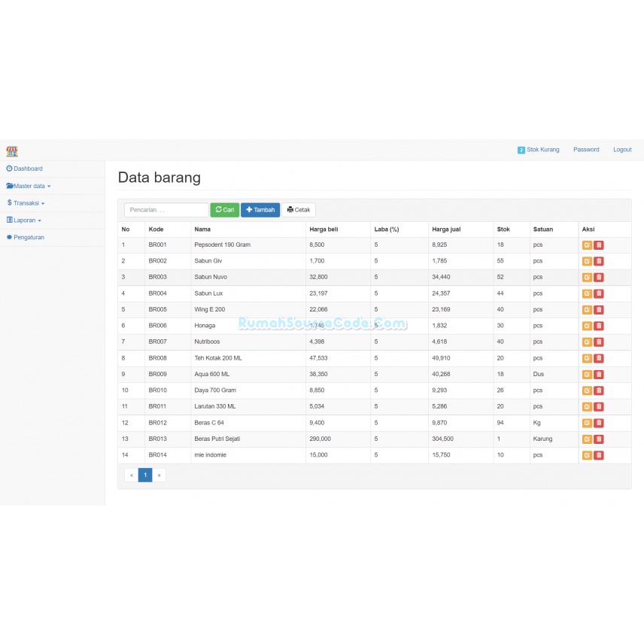Delete the mie indomie item
The height and width of the screenshot is (644, 644).
pyautogui.click(x=599, y=455)
